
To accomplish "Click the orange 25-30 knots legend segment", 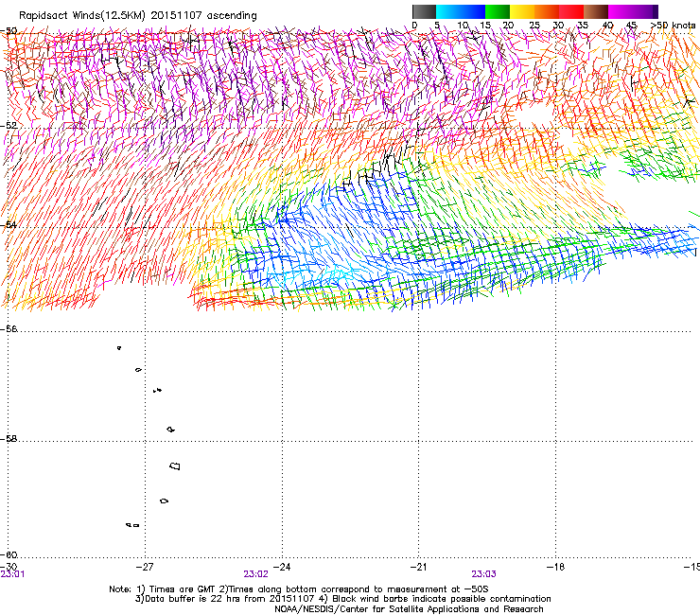I will pyautogui.click(x=547, y=11).
